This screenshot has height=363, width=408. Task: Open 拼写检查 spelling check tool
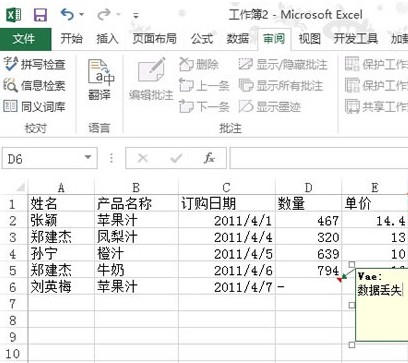pos(34,64)
